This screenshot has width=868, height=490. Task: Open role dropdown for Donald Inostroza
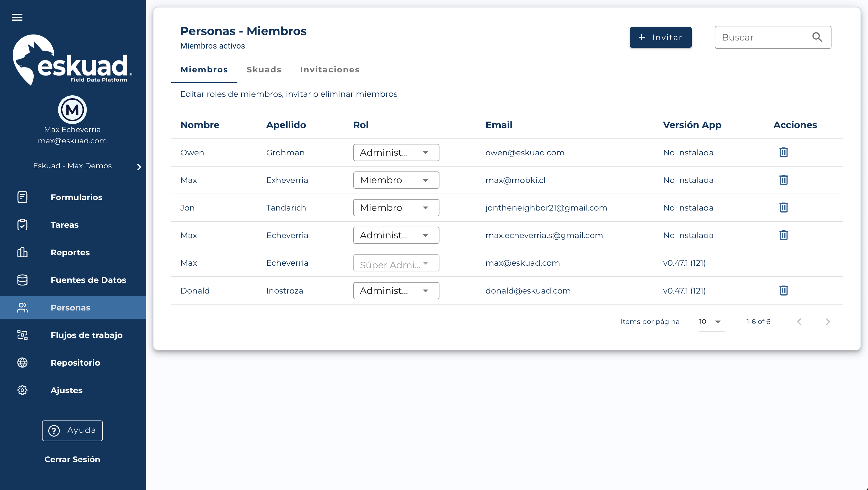coord(396,291)
